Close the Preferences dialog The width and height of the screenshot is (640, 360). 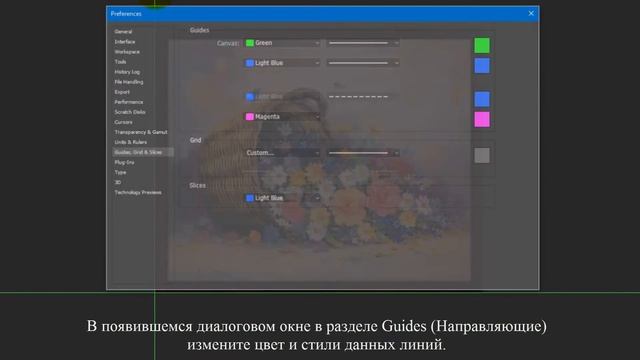pyautogui.click(x=531, y=13)
